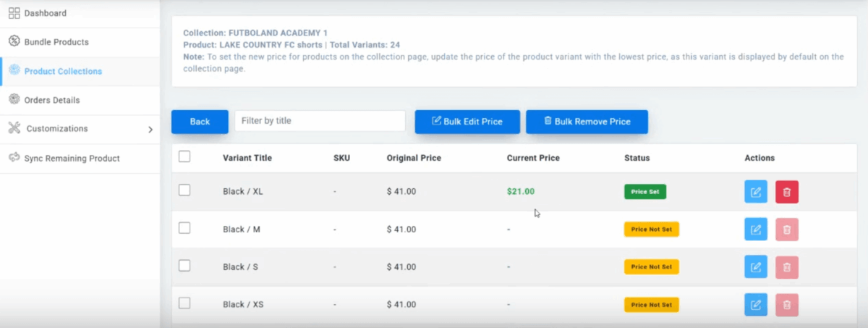Click the Price Set status badge
Screen dimensions: 868x328
pos(645,192)
